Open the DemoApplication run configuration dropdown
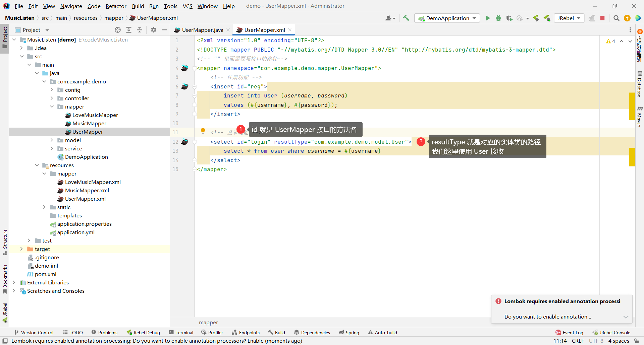 [x=447, y=18]
